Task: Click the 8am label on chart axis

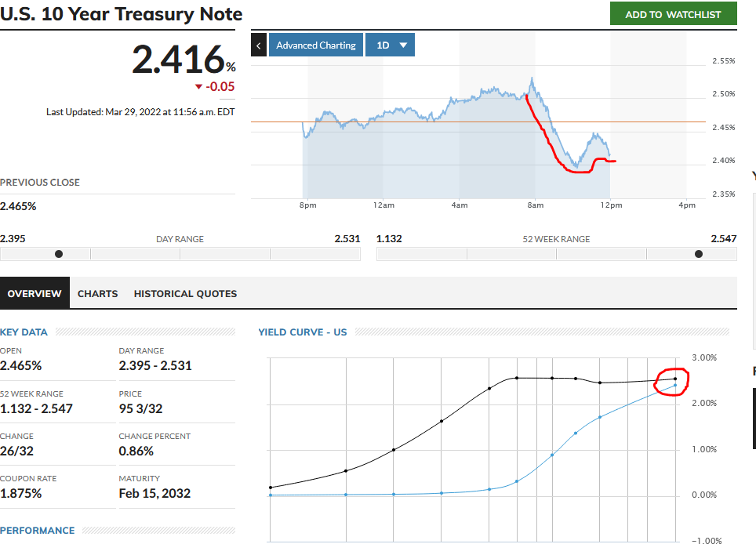Action: point(535,205)
